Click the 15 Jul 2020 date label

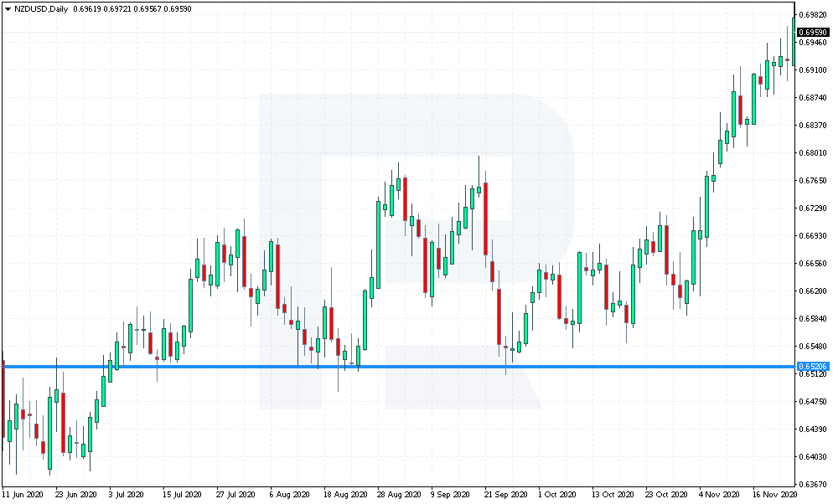(182, 495)
